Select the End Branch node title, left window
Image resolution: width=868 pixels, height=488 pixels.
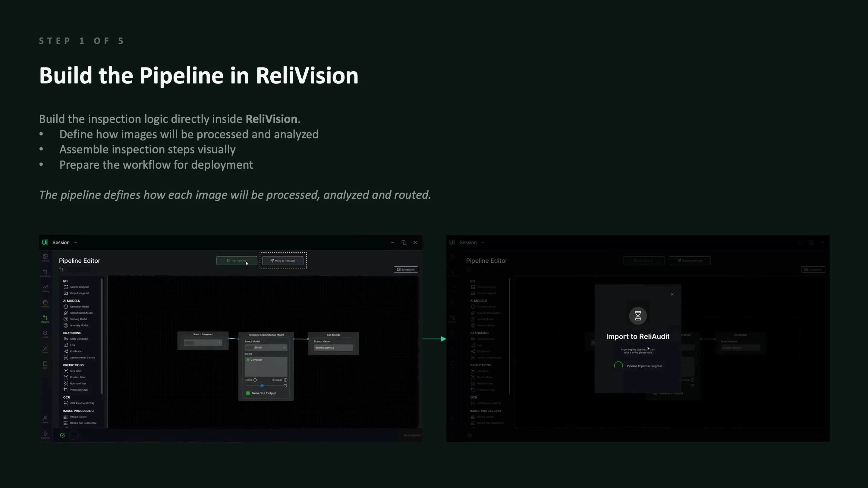[x=334, y=335]
